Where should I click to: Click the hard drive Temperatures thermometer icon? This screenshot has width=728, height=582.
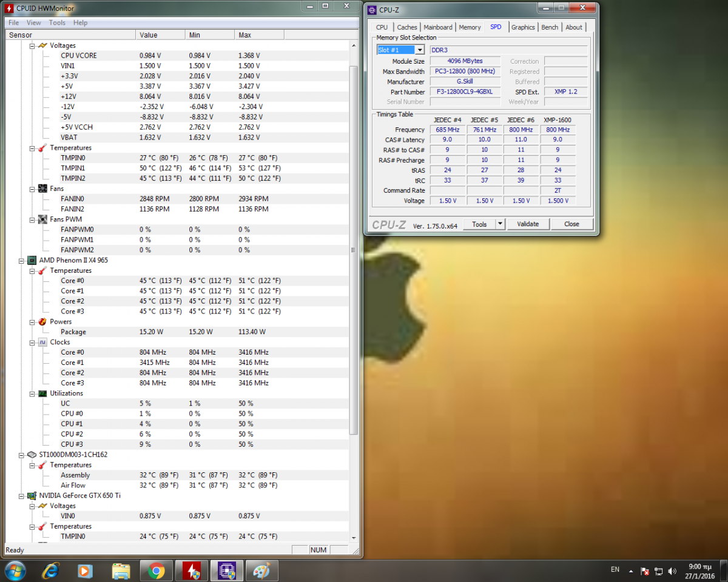click(x=42, y=465)
